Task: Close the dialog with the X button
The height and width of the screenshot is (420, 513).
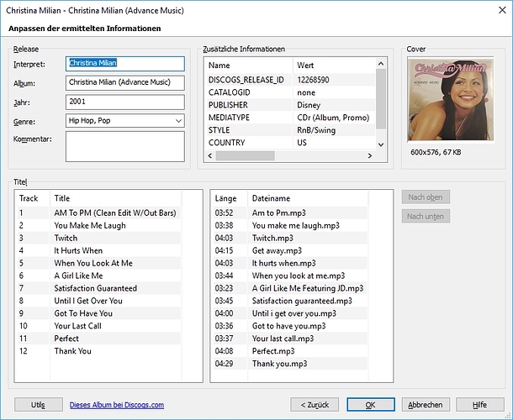Action: [x=502, y=10]
